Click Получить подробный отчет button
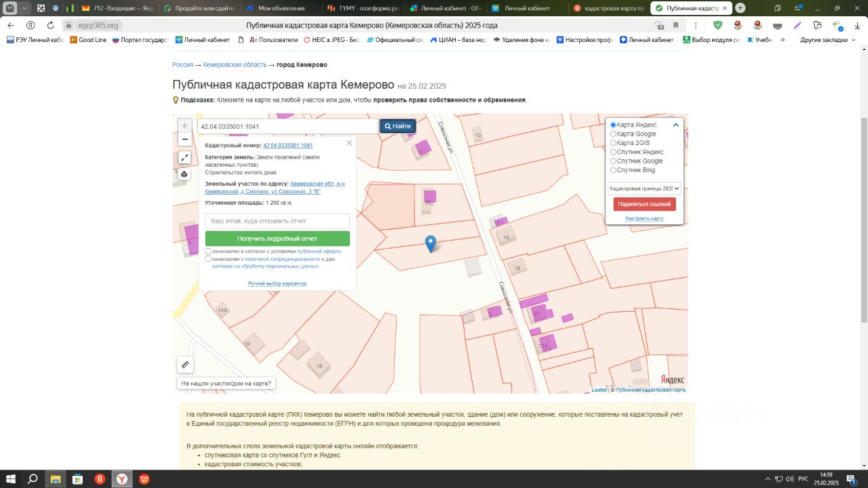868x488 pixels. tap(277, 239)
